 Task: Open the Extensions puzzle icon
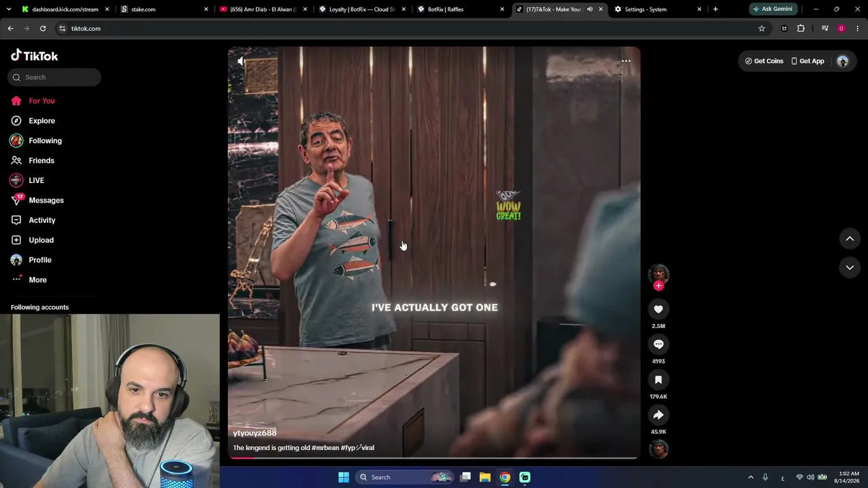pos(801,28)
